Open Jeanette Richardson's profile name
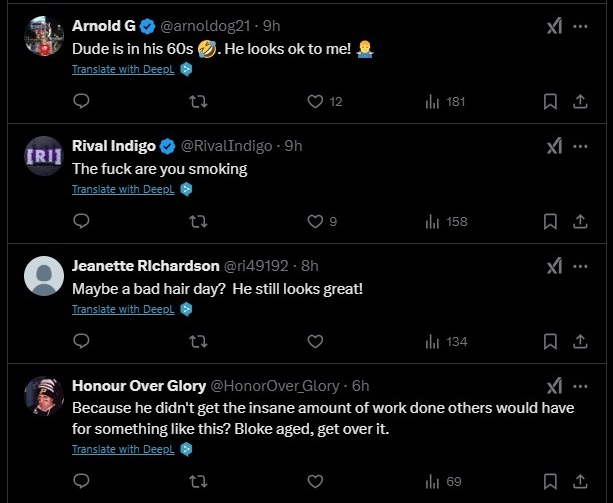The image size is (613, 503). 145,265
